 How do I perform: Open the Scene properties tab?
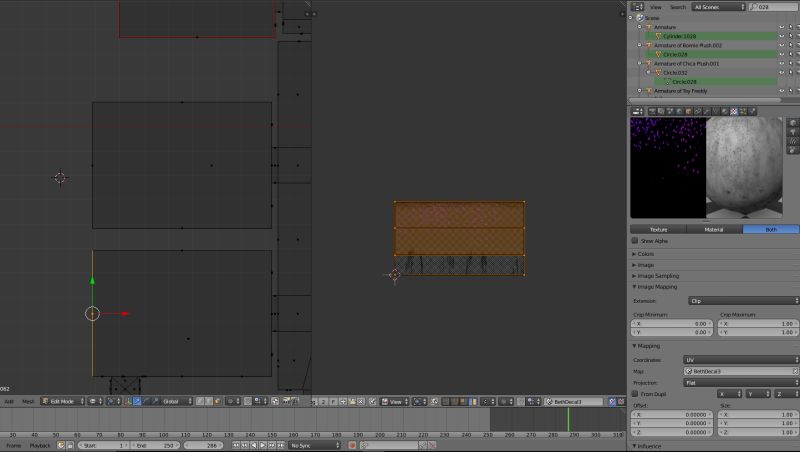pos(669,111)
